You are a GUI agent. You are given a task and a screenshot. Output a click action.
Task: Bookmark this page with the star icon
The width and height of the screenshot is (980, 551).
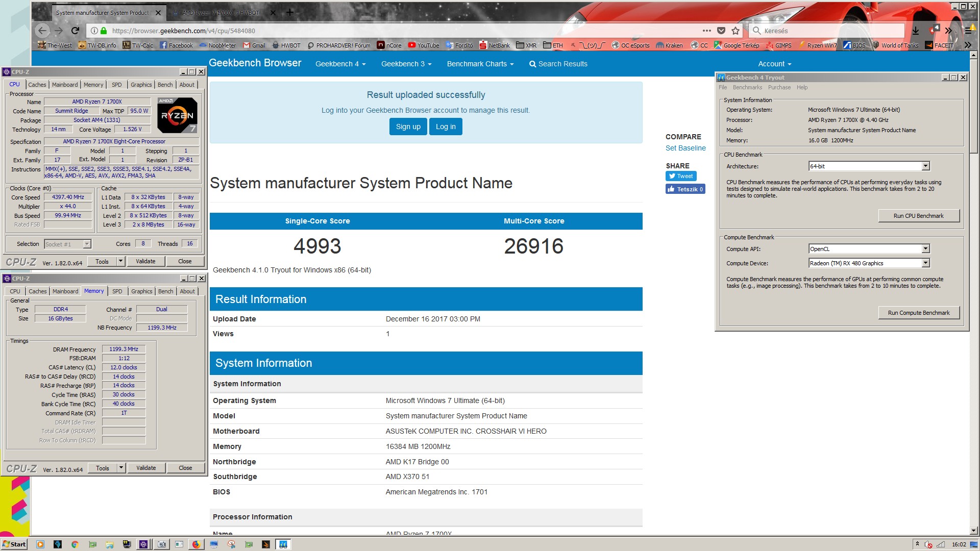[735, 31]
